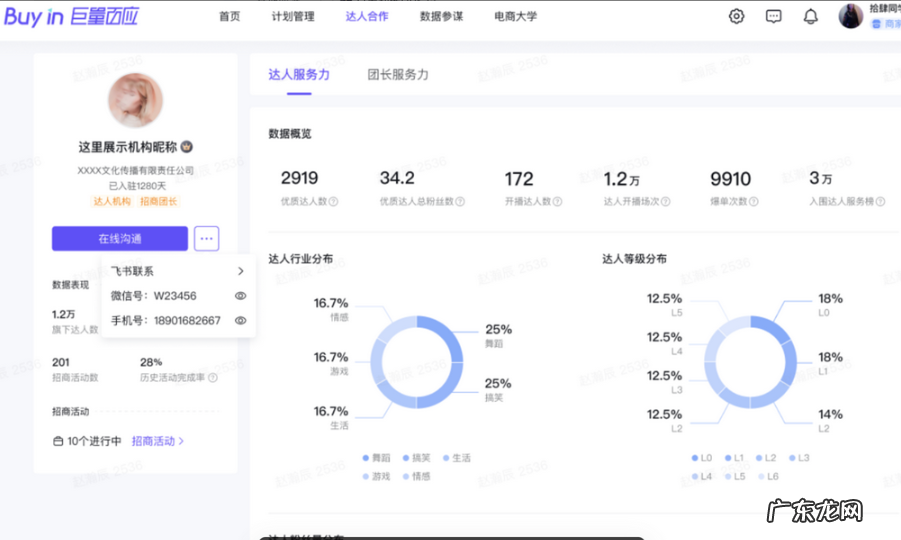Switch to 团长服务力 tab
901x540 pixels.
[x=398, y=75]
